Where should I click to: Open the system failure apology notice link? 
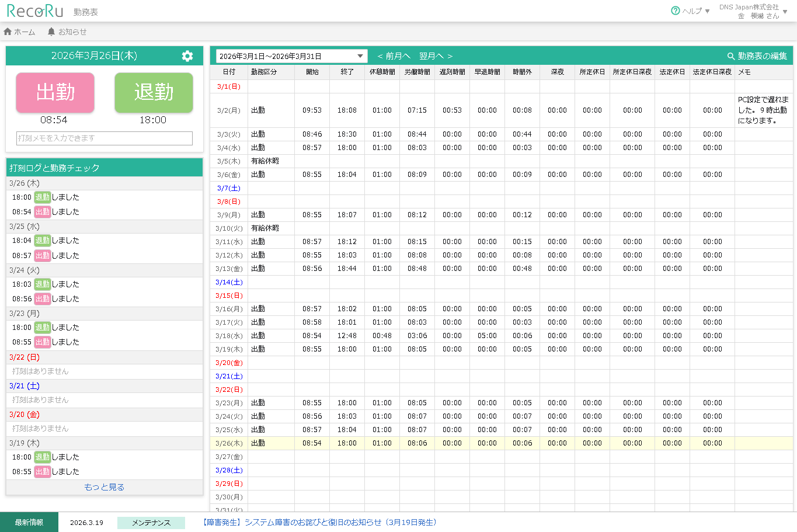pos(319,523)
